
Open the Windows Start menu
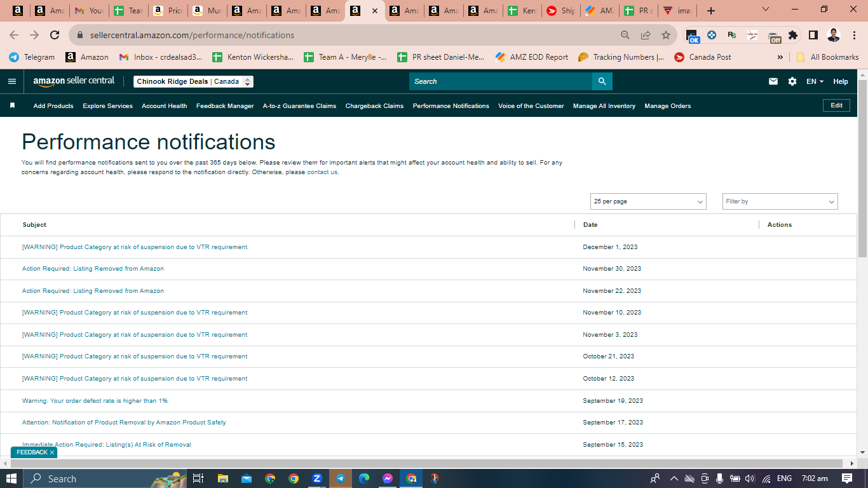point(11,478)
